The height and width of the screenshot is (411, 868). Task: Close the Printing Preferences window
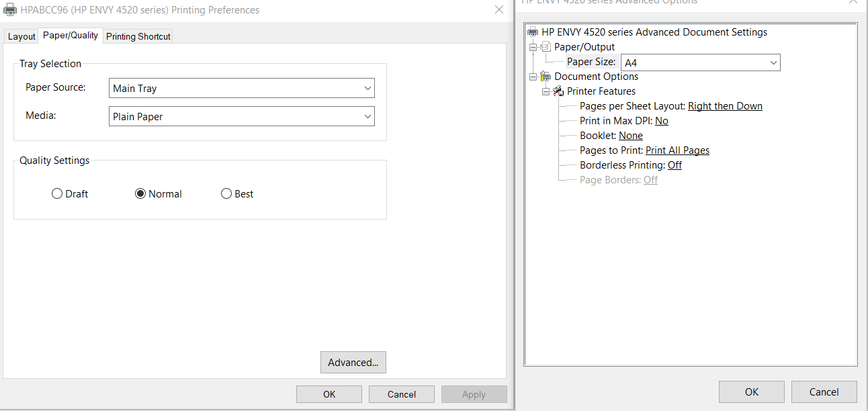tap(499, 10)
